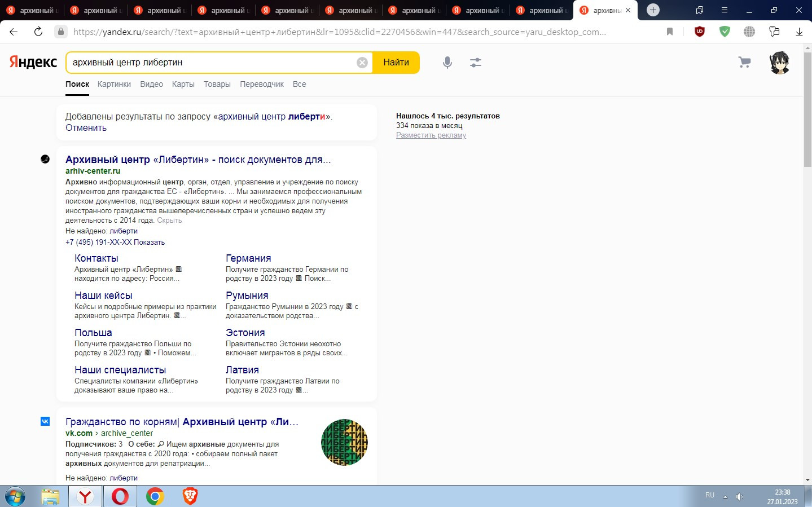Go back using the browser back arrow
The width and height of the screenshot is (812, 507).
[14, 32]
